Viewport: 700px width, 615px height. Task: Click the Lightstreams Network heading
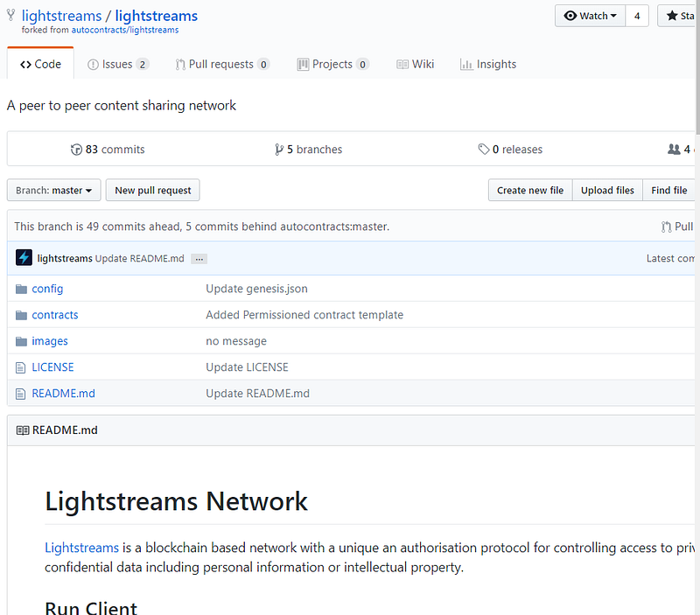(177, 501)
